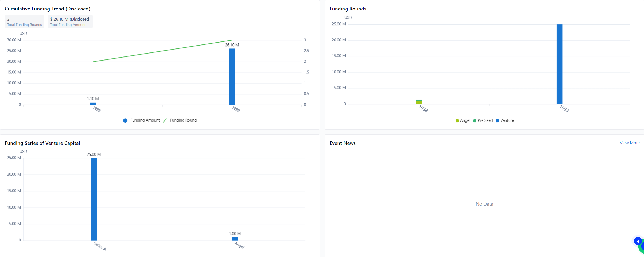The width and height of the screenshot is (644, 257).
Task: Click the Total Funding Rounds stat card
Action: click(24, 21)
